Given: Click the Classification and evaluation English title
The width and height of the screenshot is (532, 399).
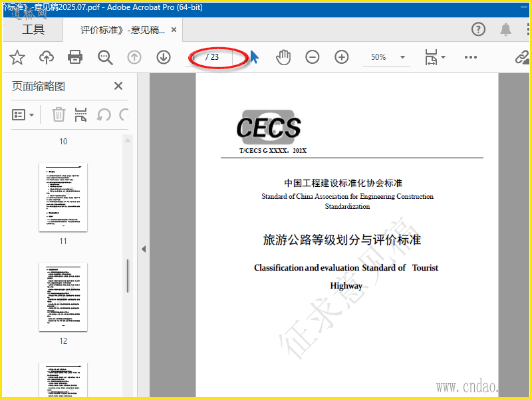Looking at the screenshot, I should (346, 277).
